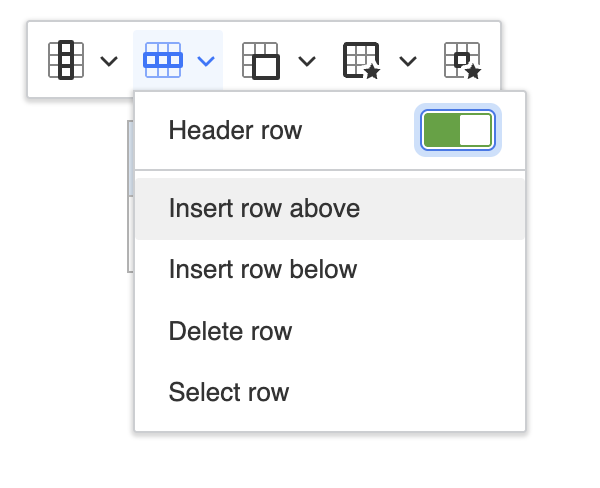Image resolution: width=600 pixels, height=488 pixels.
Task: Click the star badge on the table properties icon
Action: pos(372,71)
